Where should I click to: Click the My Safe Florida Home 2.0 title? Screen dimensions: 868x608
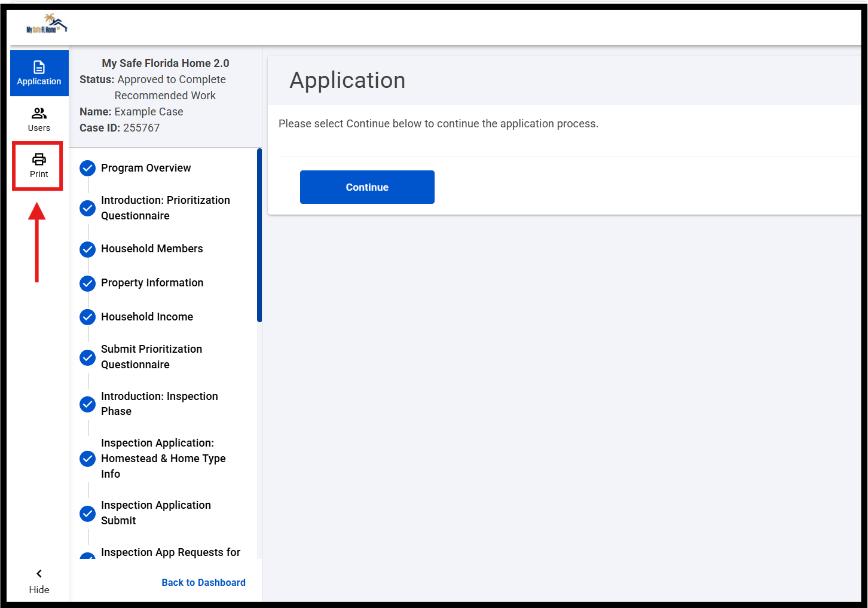coord(166,63)
